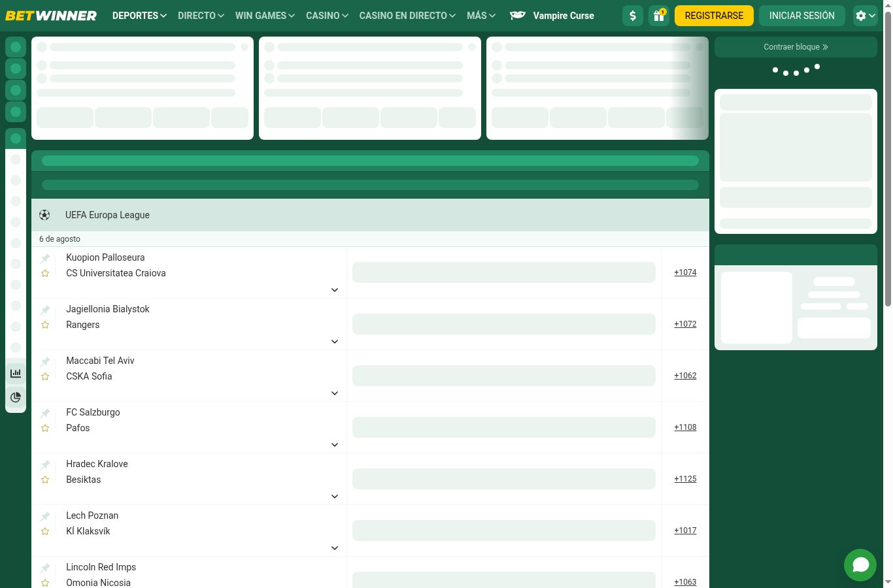
Task: Favorite Lincoln Red Imps match star
Action: coord(45,583)
